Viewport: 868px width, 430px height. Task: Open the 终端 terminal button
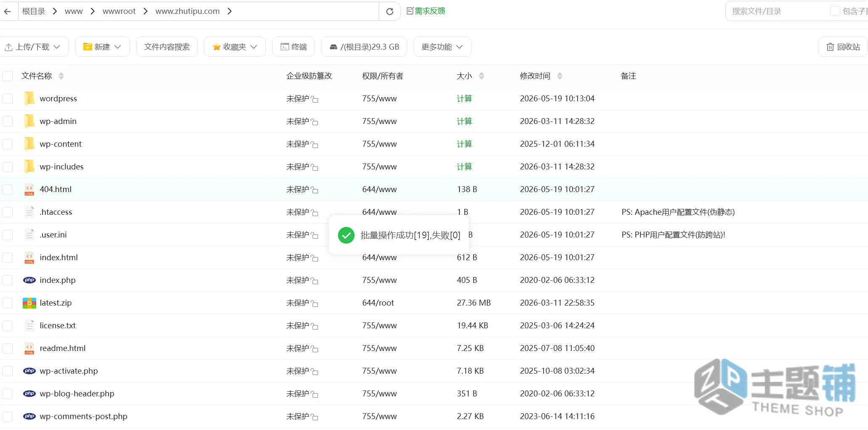[x=294, y=47]
